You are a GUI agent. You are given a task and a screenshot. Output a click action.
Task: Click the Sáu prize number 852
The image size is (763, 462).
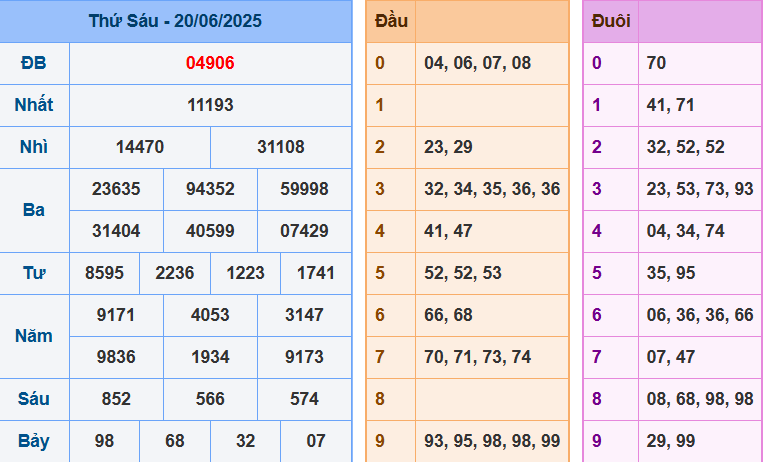[x=116, y=399]
